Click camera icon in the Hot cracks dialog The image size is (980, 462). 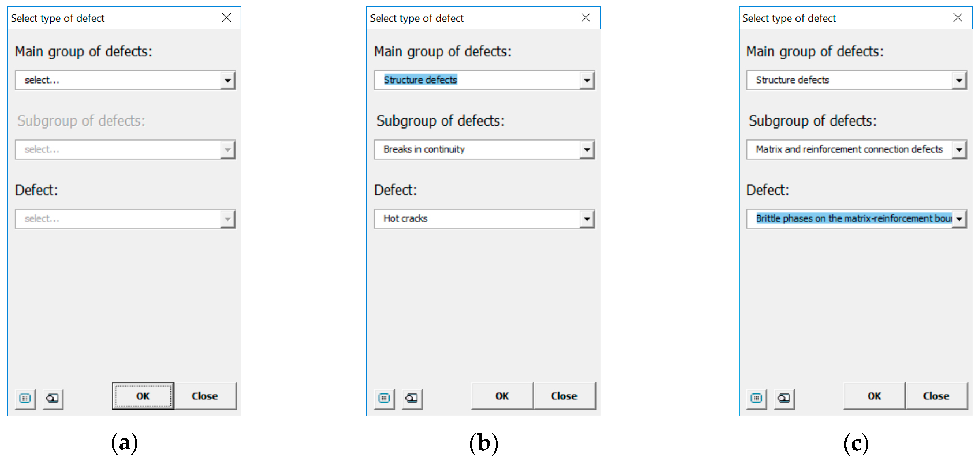pos(412,398)
